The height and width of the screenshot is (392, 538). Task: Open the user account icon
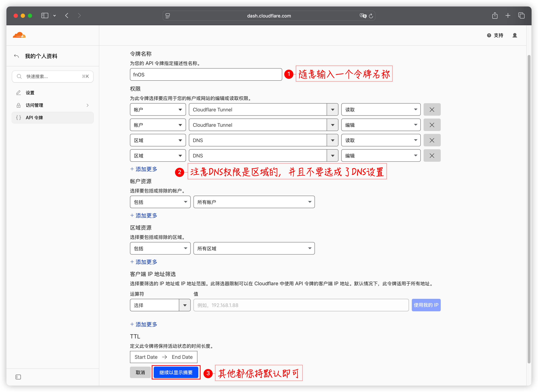(515, 35)
